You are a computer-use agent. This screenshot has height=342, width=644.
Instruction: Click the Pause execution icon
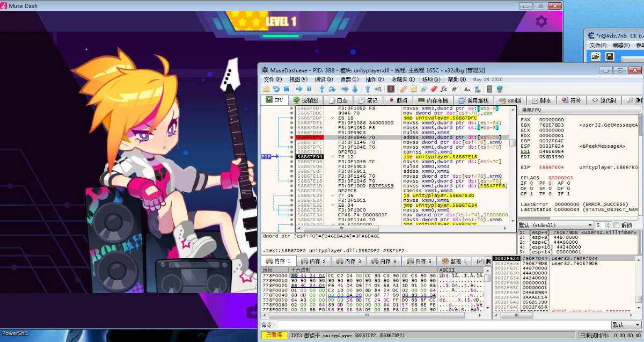pos(309,89)
